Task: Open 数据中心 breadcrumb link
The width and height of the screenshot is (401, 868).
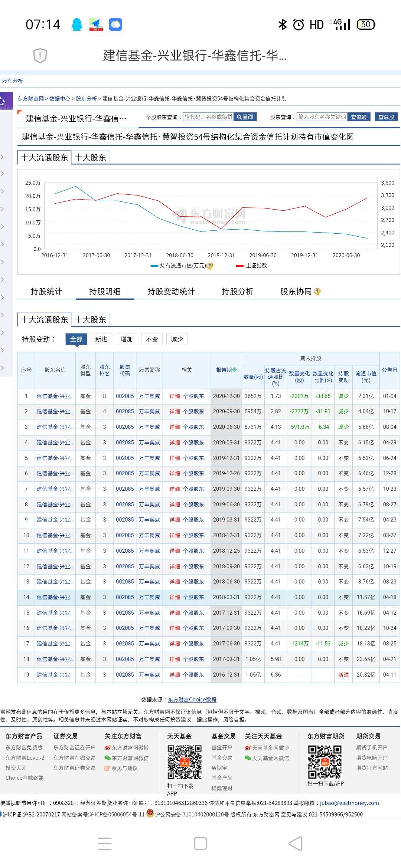Action: point(60,99)
